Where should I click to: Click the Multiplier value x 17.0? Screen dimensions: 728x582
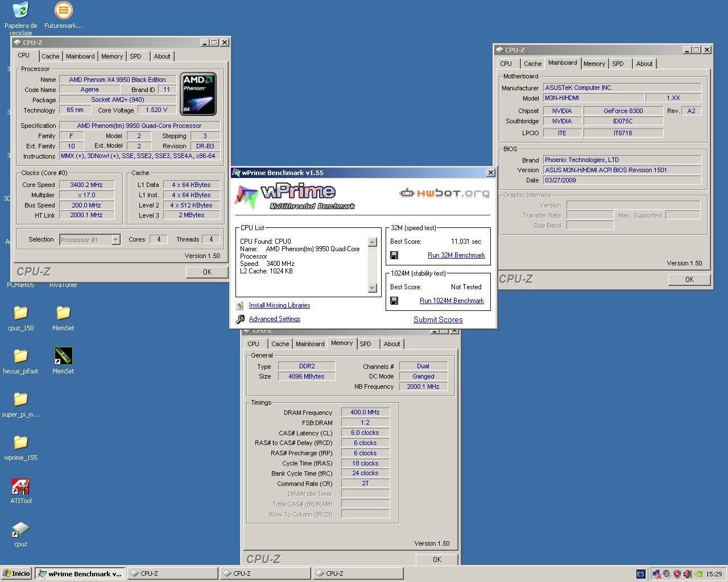(x=86, y=195)
